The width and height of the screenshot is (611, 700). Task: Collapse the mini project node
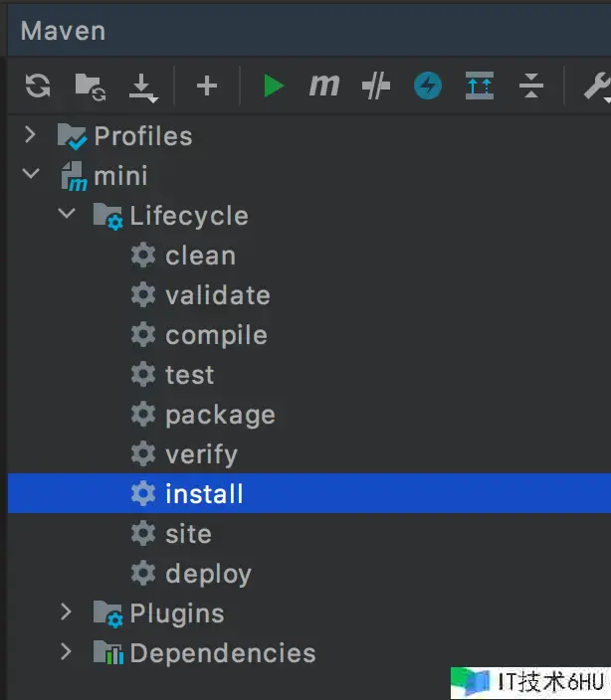click(31, 175)
